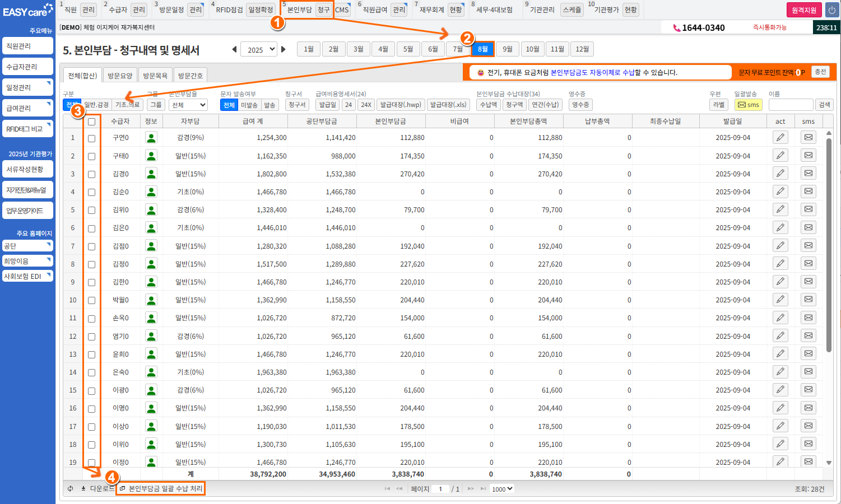Select the 9월 month tab
This screenshot has height=504, width=841.
[507, 49]
